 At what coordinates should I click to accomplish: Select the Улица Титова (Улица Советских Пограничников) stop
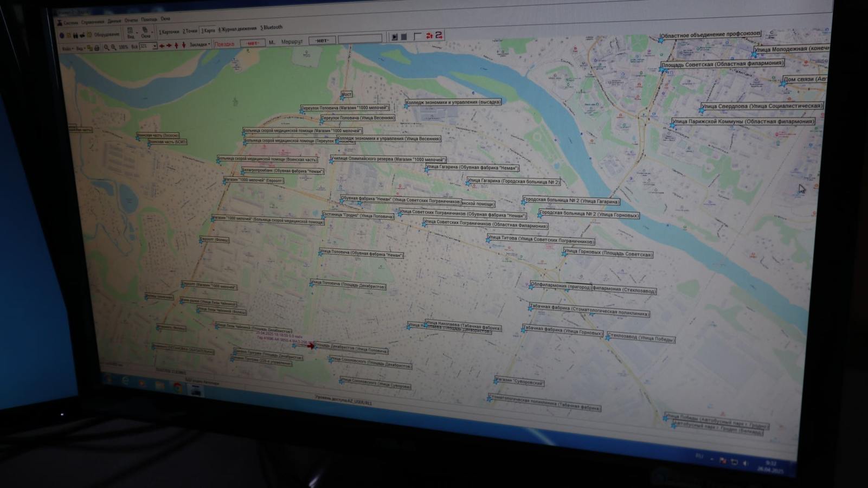(x=541, y=239)
